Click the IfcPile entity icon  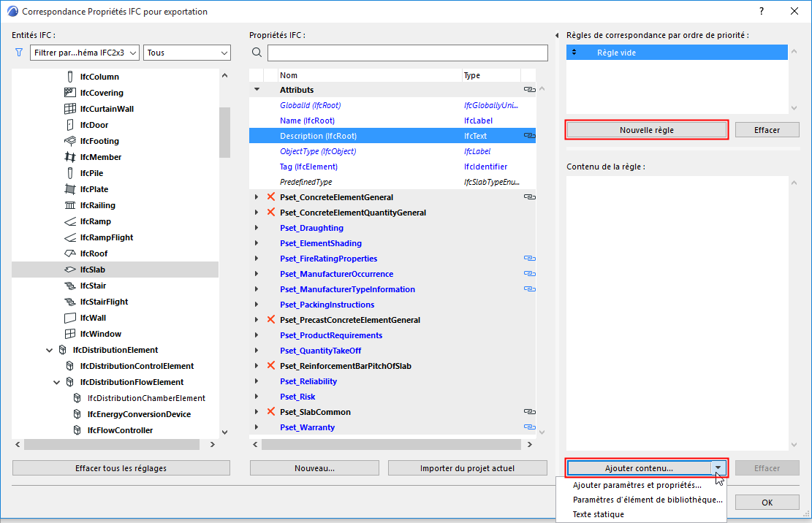pyautogui.click(x=70, y=173)
